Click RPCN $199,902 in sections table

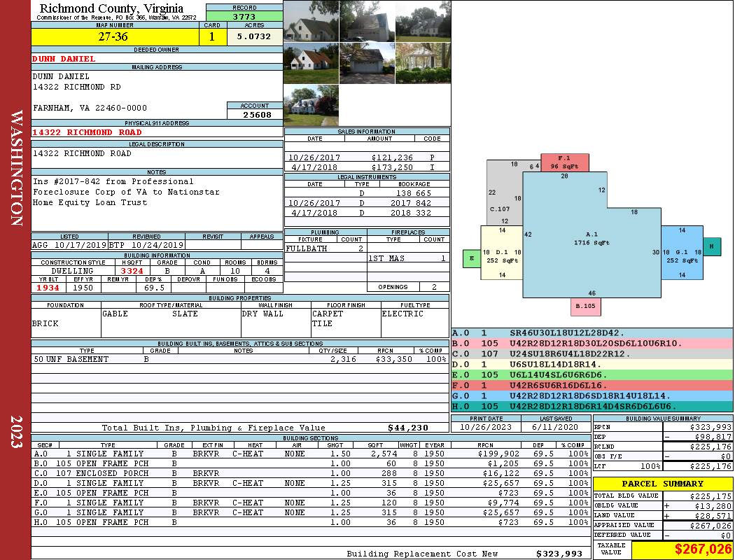click(x=498, y=454)
